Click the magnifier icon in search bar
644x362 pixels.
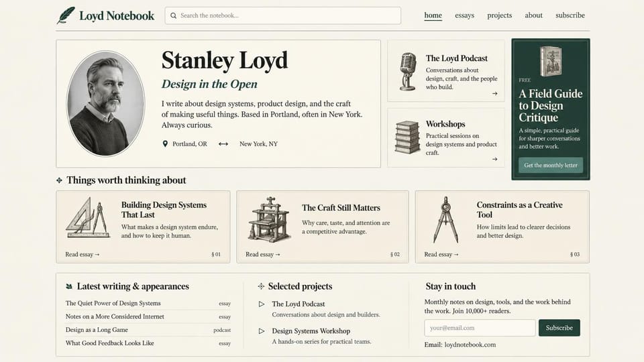coord(173,15)
